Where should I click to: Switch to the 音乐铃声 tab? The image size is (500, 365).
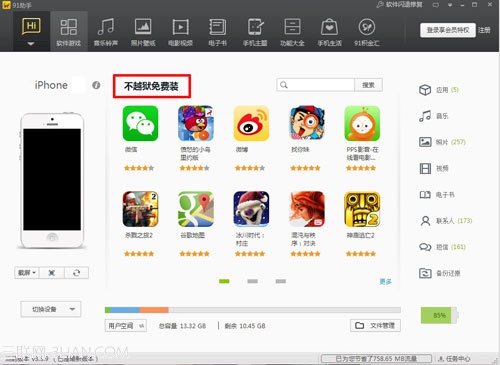[106, 32]
